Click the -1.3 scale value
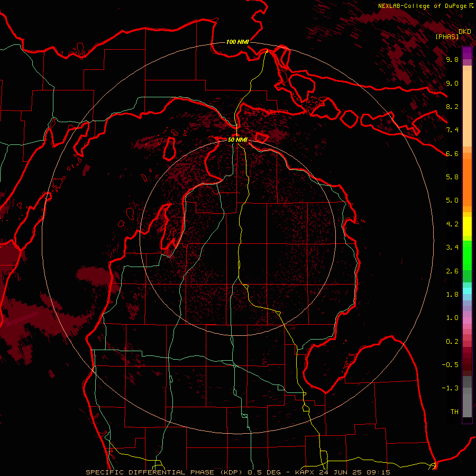 point(450,388)
